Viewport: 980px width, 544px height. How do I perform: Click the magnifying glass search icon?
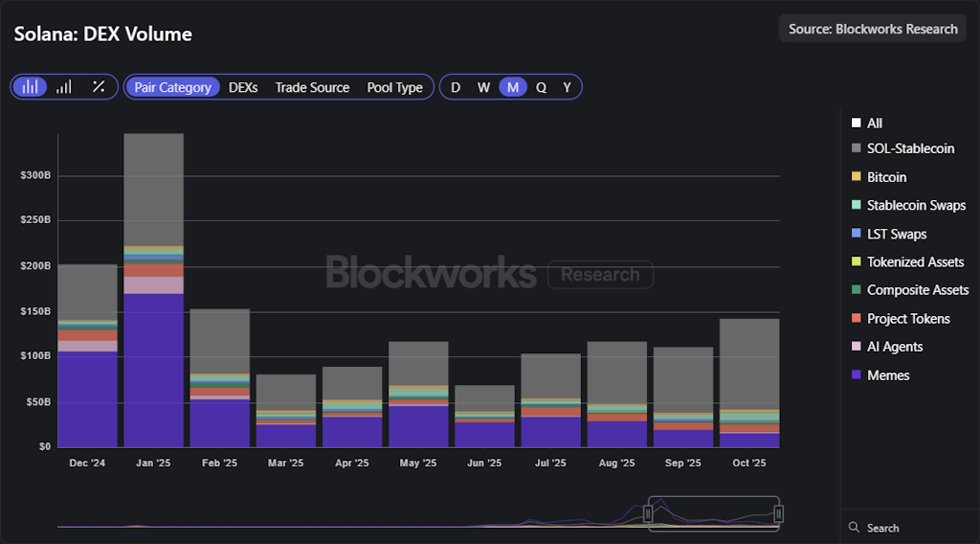[x=854, y=528]
